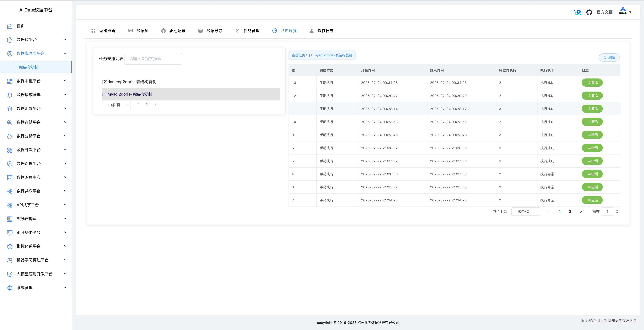This screenshot has height=330, width=644.
Task: Collapse the 数据库同步平台 sidebar menu
Action: click(65, 53)
